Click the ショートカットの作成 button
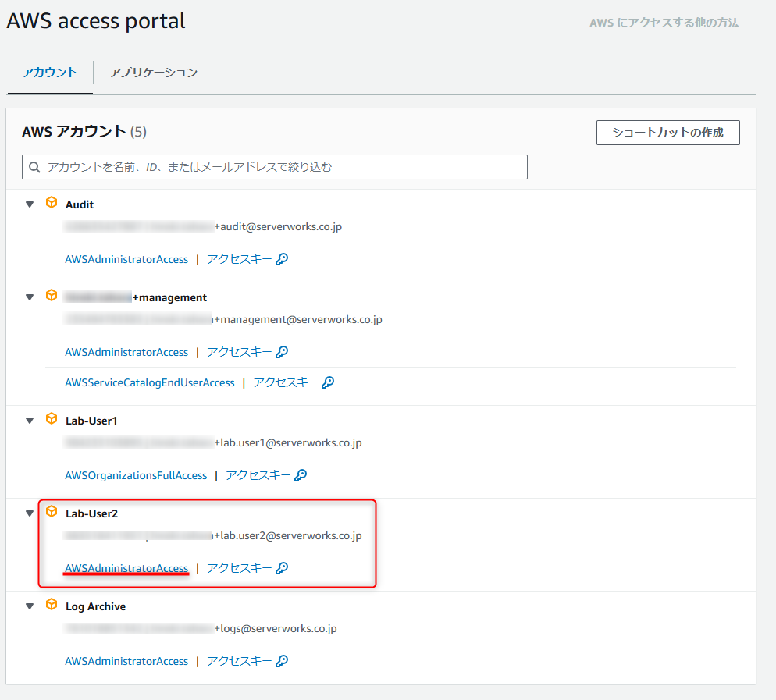Image resolution: width=776 pixels, height=700 pixels. [667, 133]
